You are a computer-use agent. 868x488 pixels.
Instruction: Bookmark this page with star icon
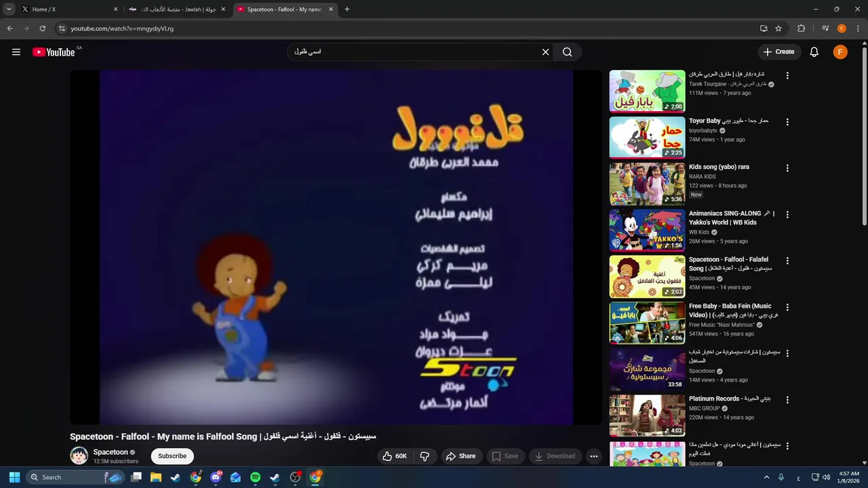[778, 28]
